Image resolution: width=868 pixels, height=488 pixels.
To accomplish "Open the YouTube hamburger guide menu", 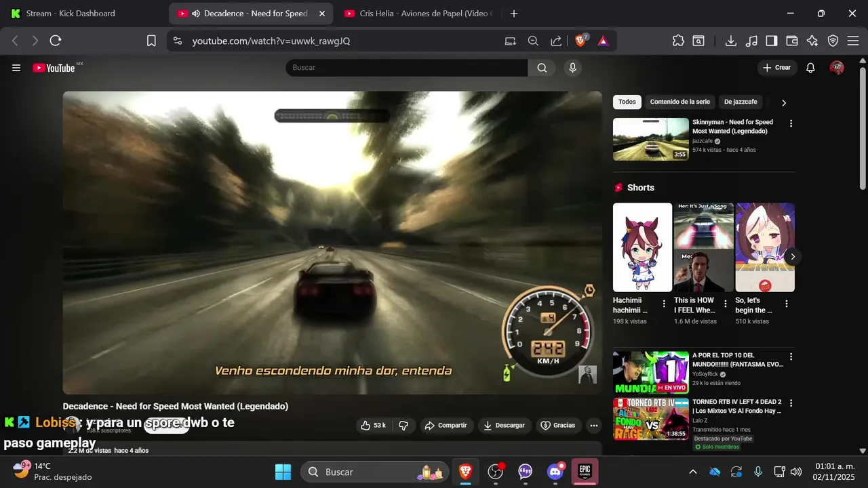I will point(16,68).
